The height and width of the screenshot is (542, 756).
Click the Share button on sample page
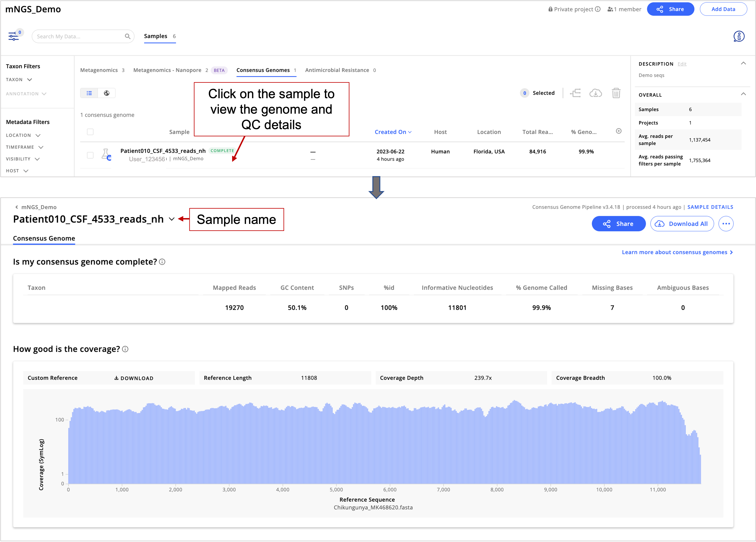coord(618,224)
